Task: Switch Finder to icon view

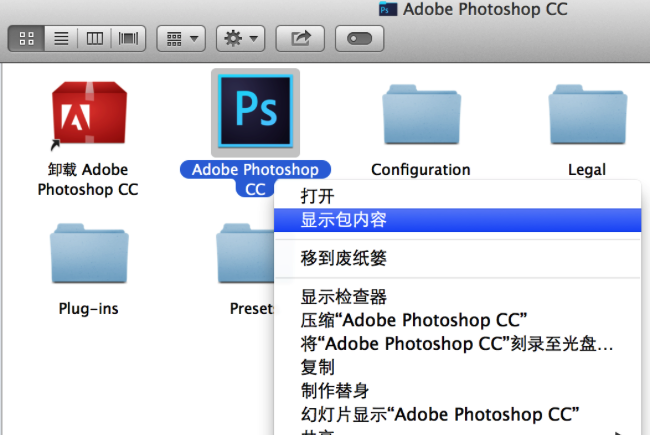Action: [27, 38]
